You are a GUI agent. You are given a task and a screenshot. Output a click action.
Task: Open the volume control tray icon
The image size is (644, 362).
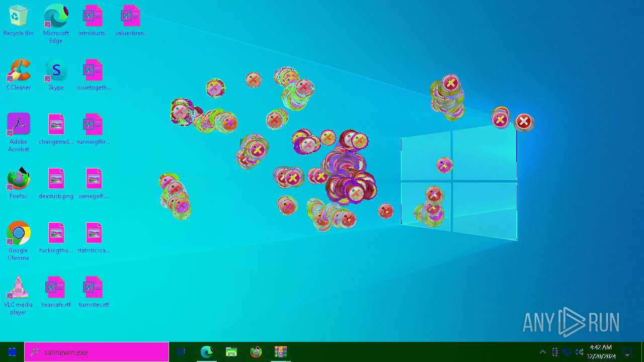point(579,352)
